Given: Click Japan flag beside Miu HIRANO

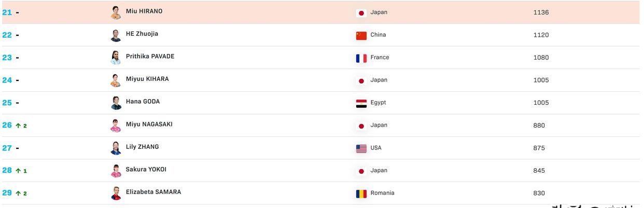Looking at the screenshot, I should coord(361,13).
